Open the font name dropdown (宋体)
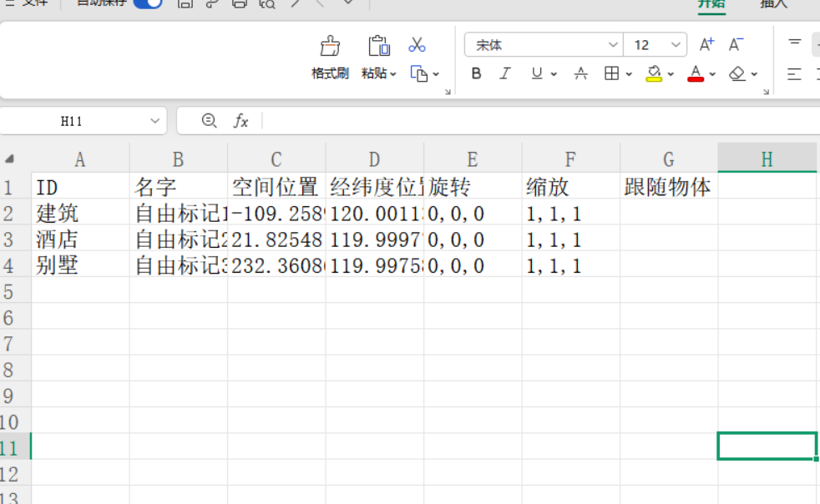The image size is (820, 504). (x=614, y=45)
